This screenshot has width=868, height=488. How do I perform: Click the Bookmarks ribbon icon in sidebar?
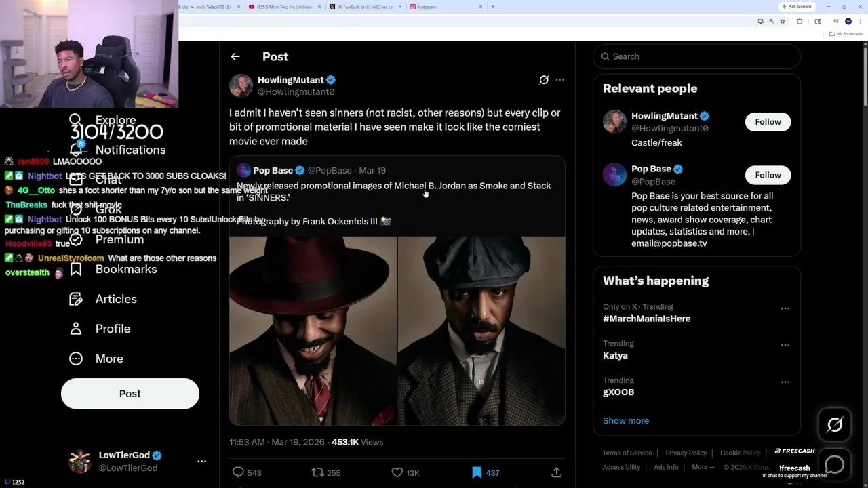76,269
